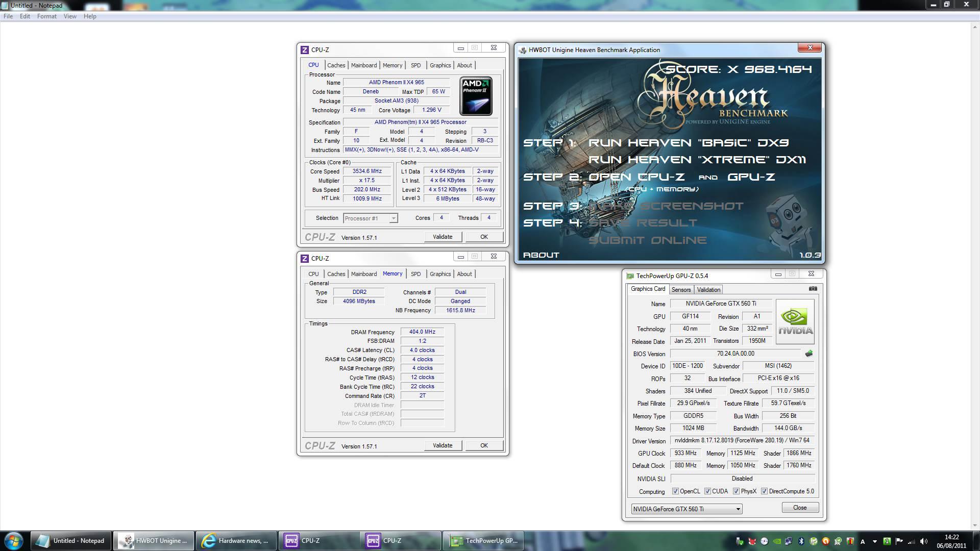Click the NVIDIA logo in GPU-Z
Screen dimensions: 980x551
(795, 321)
